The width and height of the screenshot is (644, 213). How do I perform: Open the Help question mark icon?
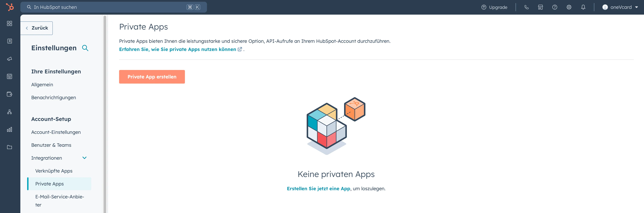pyautogui.click(x=555, y=7)
